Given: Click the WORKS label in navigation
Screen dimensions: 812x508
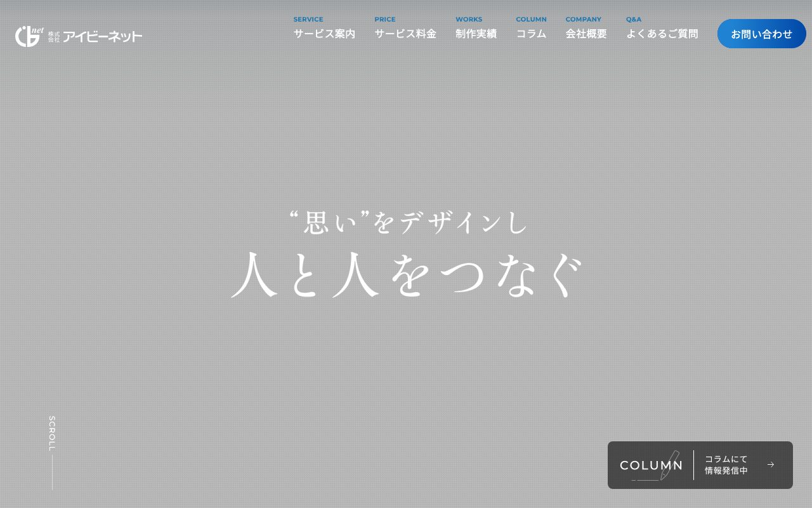Looking at the screenshot, I should [469, 19].
